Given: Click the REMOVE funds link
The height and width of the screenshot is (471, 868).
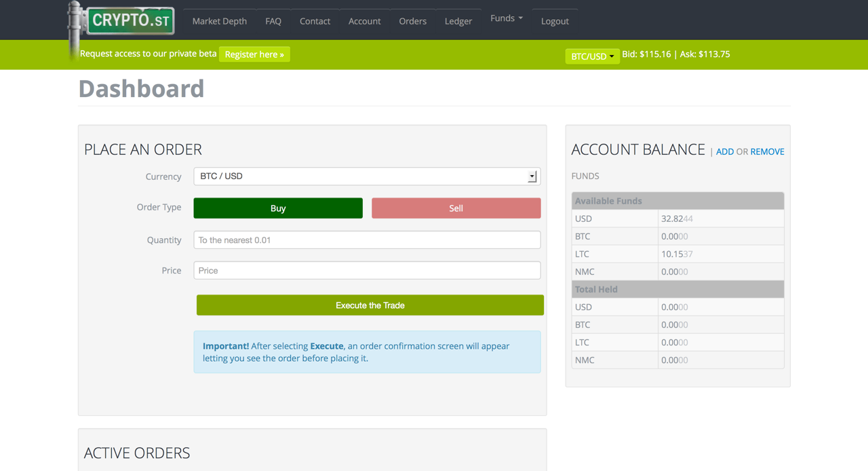Looking at the screenshot, I should 767,151.
